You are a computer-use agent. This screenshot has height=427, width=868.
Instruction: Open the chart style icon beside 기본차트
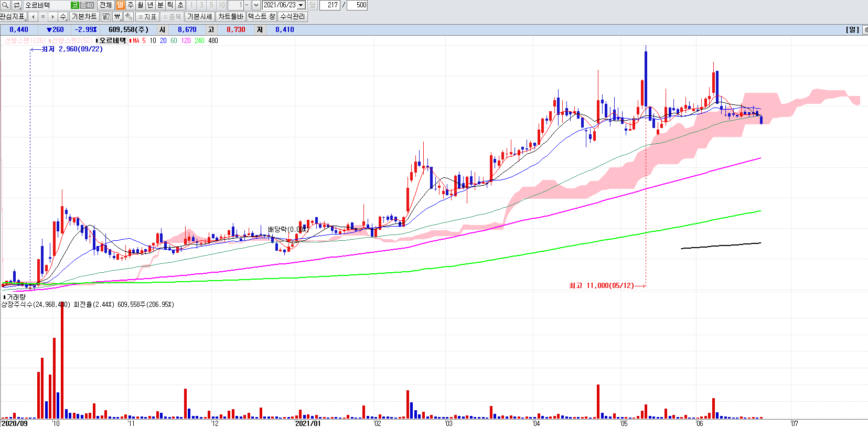[x=106, y=17]
